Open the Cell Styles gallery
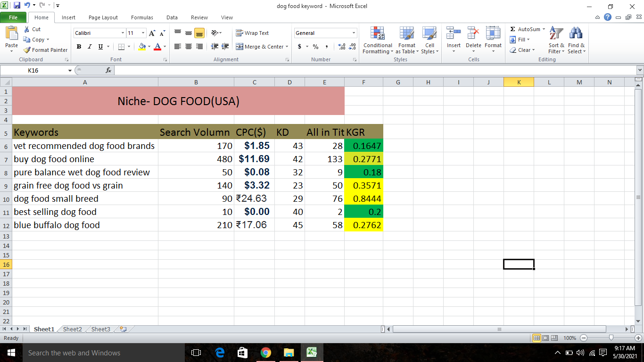This screenshot has height=362, width=644. pos(429,41)
